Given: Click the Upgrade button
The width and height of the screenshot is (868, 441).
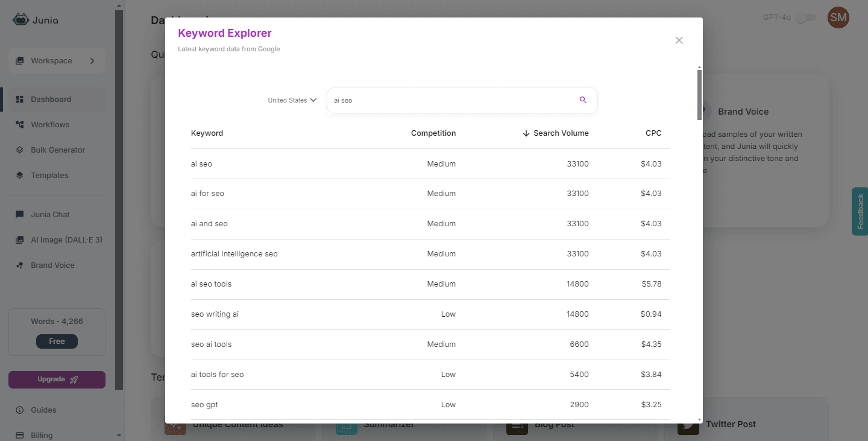Looking at the screenshot, I should coord(57,379).
